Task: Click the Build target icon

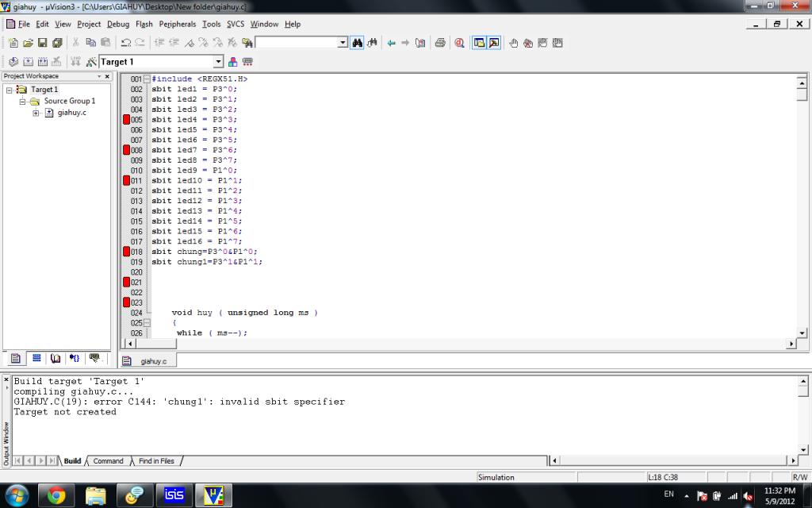Action: click(28, 62)
